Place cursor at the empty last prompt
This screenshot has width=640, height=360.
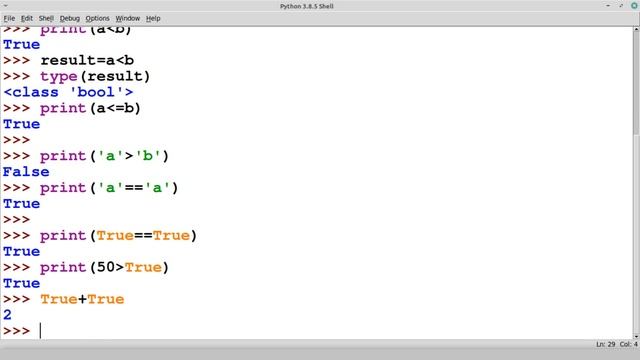pos(41,331)
